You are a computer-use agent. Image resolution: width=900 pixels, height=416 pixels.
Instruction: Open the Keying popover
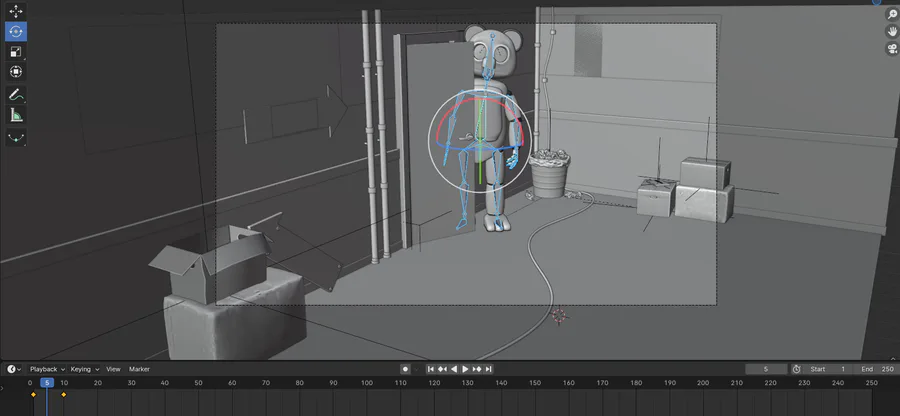pyautogui.click(x=84, y=369)
